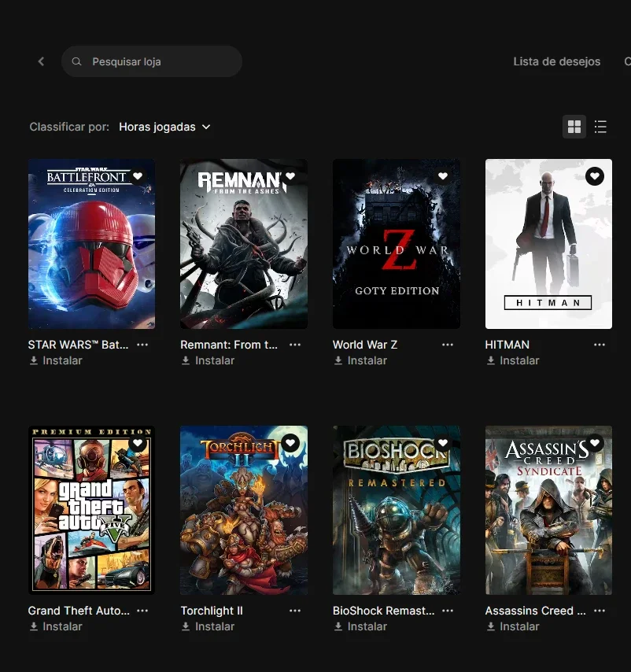
Task: Open Grand Theft Auto V cover art
Action: coord(92,510)
